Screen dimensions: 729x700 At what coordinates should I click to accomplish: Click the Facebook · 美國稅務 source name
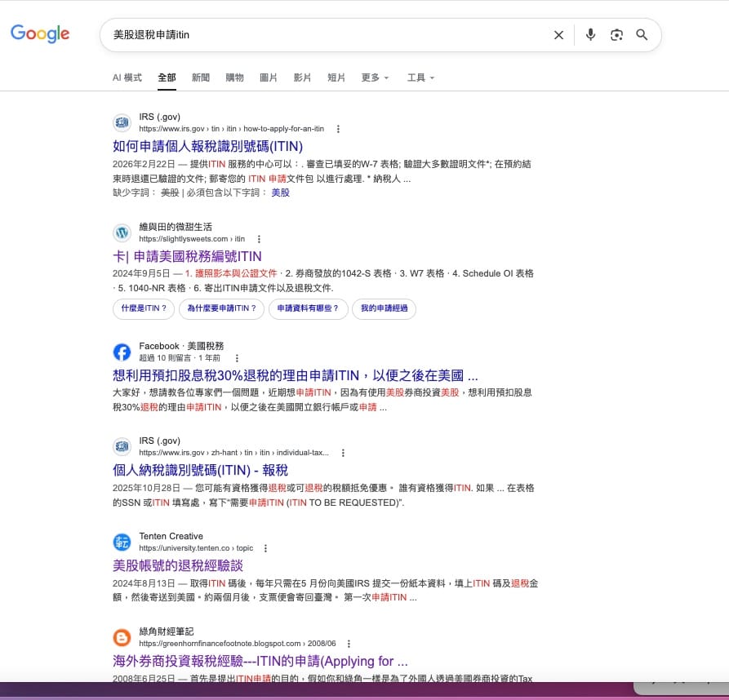tap(181, 346)
